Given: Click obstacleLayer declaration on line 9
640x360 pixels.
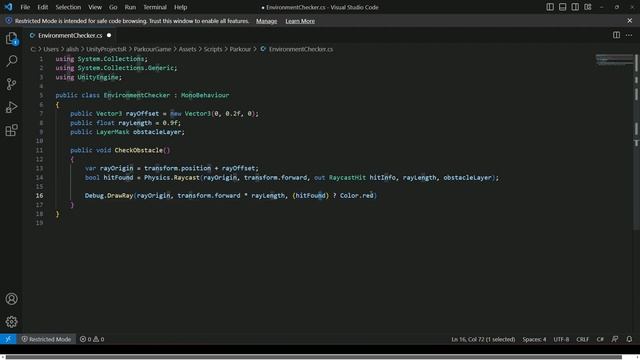Looking at the screenshot, I should point(157,132).
